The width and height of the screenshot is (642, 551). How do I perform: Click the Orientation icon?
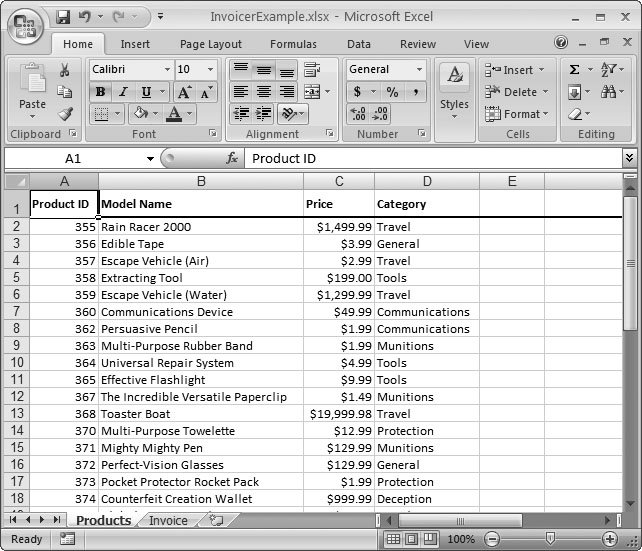click(289, 113)
